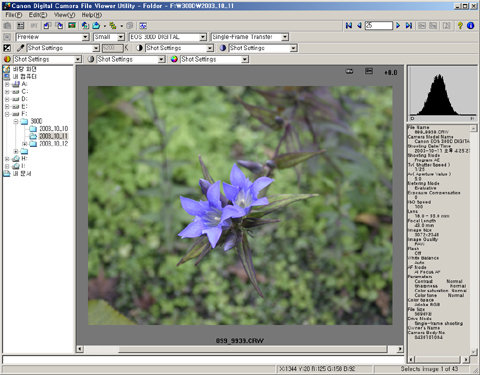Click the blue information icon
Viewport: 480px width, 375px height.
tap(471, 25)
